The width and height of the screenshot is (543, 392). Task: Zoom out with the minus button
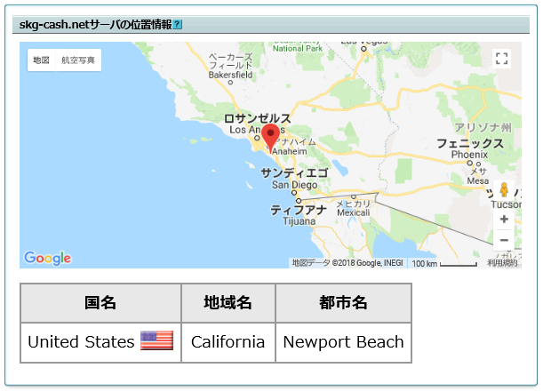[504, 240]
